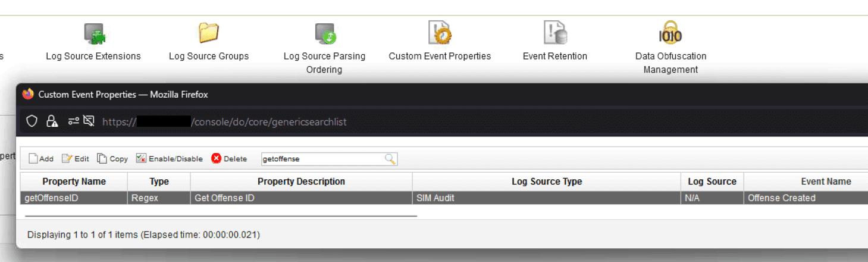Edit the selected property
Image resolution: width=868 pixels, height=262 pixels.
(x=76, y=158)
